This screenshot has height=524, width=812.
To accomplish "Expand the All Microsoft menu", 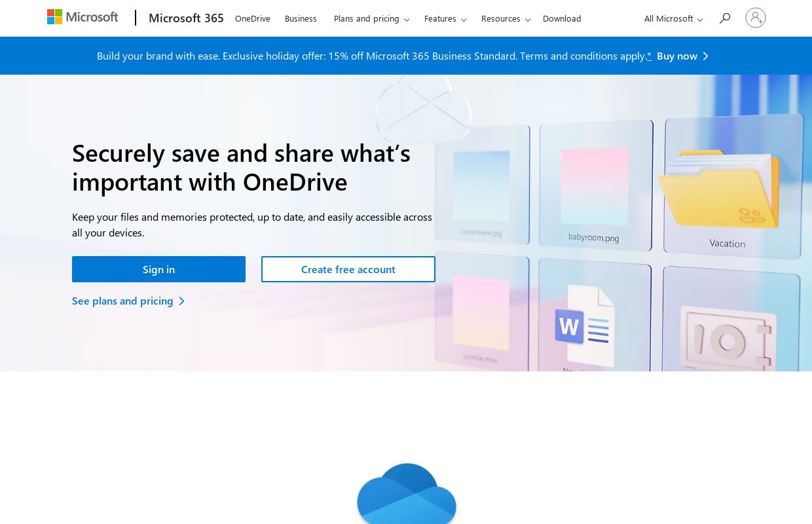I will tap(673, 18).
